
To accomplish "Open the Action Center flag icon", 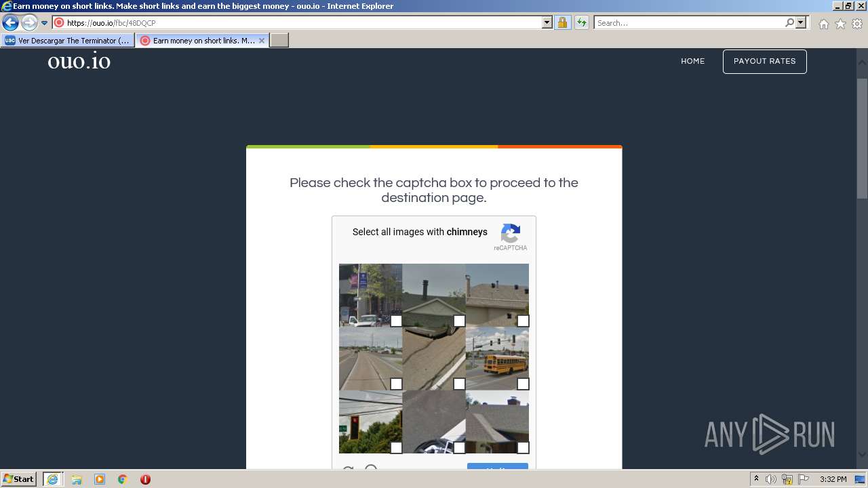I will pyautogui.click(x=804, y=479).
